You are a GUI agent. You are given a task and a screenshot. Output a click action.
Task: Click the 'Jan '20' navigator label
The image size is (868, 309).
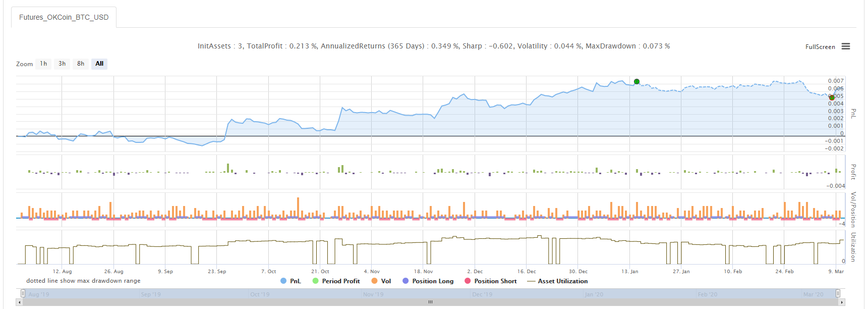594,294
